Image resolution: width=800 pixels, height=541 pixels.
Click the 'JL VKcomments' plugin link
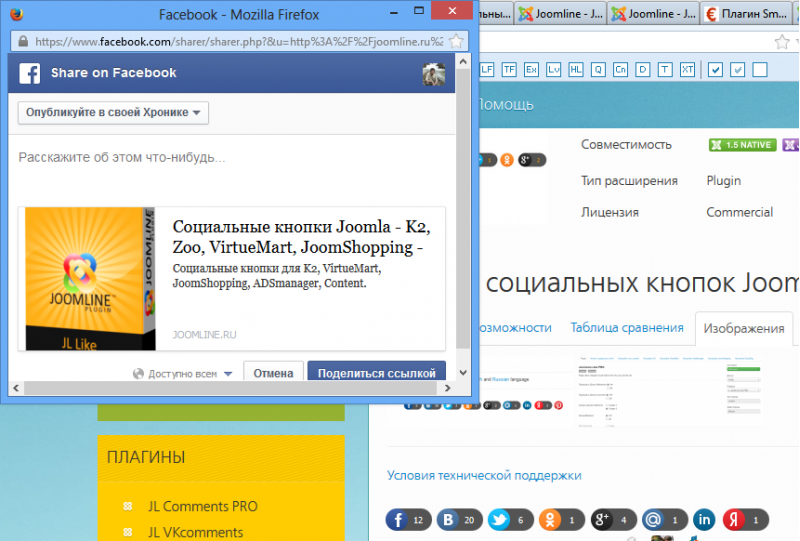pyautogui.click(x=195, y=532)
